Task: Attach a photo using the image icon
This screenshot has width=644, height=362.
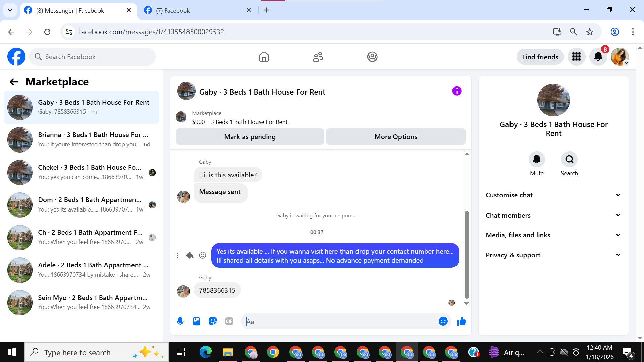Action: (196, 321)
